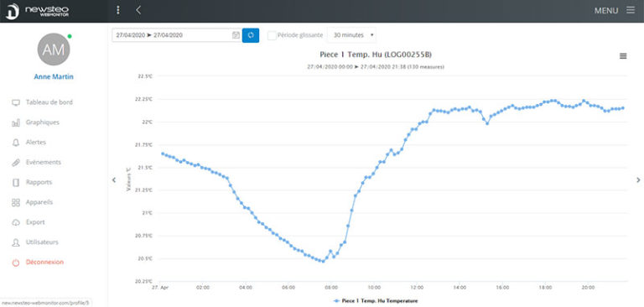Expand the 30 minutes dropdown

[x=351, y=35]
